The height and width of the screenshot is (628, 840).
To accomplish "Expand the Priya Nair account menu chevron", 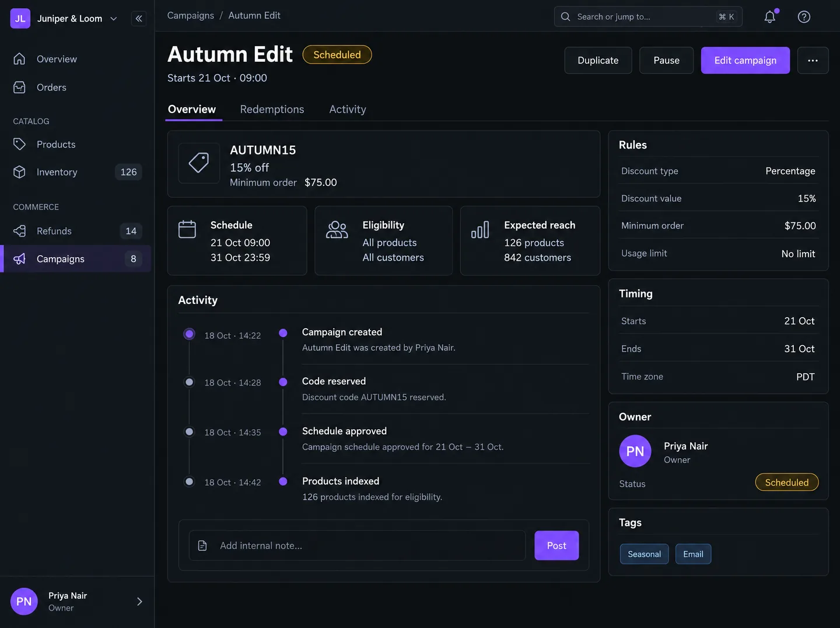I will 139,602.
